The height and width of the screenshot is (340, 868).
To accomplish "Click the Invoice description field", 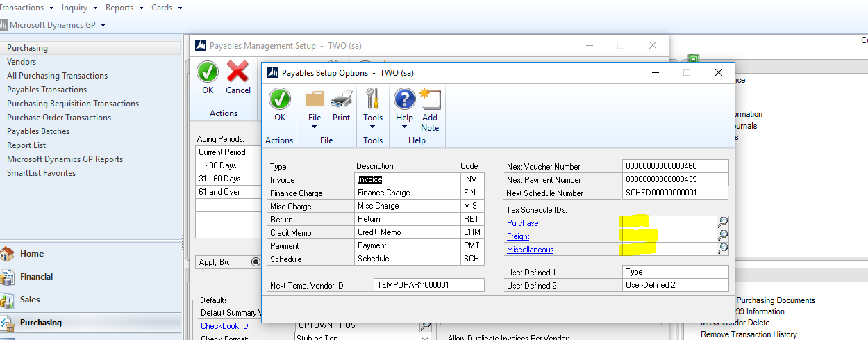I will (x=407, y=179).
